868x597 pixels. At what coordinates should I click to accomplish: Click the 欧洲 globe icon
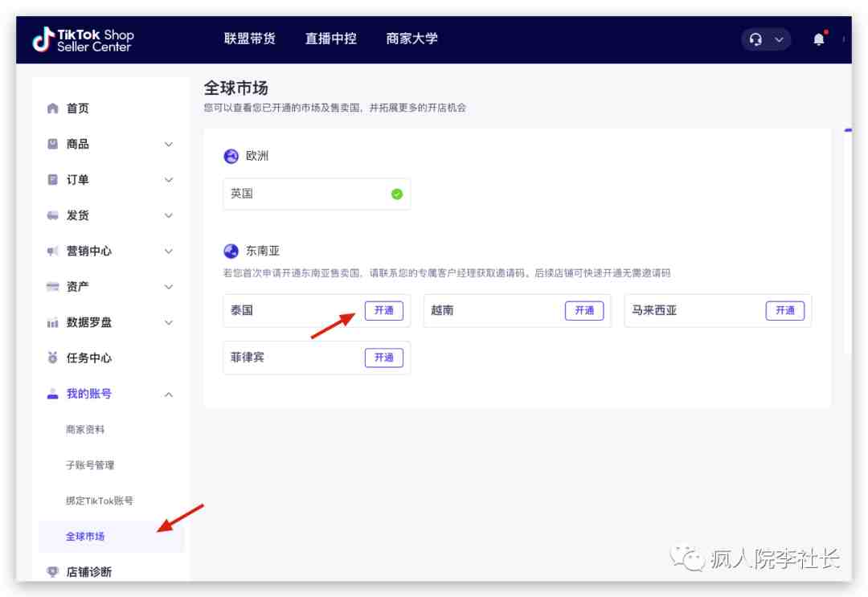(231, 156)
